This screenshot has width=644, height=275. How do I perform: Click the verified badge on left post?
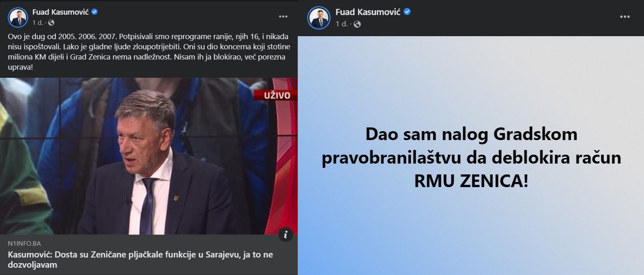95,12
